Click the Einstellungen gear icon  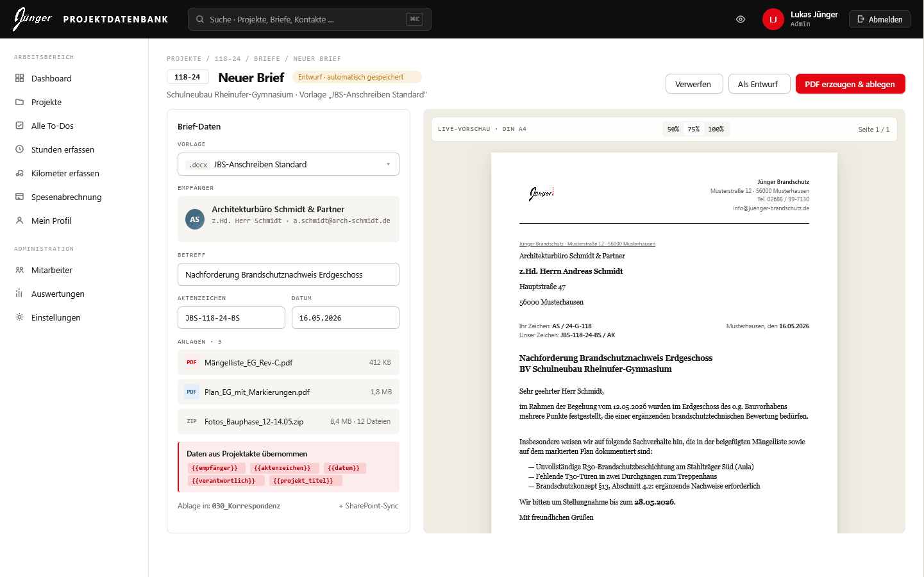19,317
